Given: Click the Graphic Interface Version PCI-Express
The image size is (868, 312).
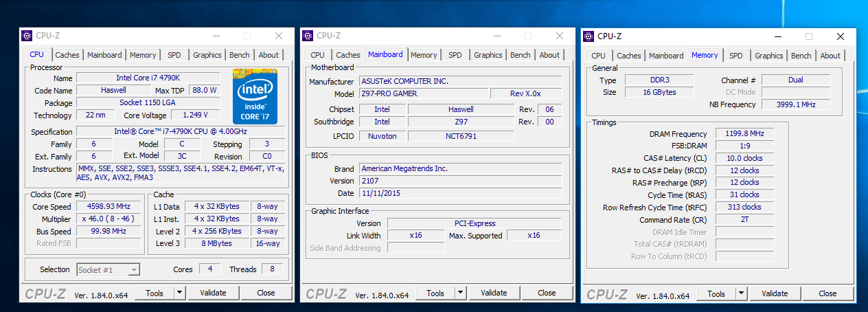Looking at the screenshot, I should click(475, 223).
